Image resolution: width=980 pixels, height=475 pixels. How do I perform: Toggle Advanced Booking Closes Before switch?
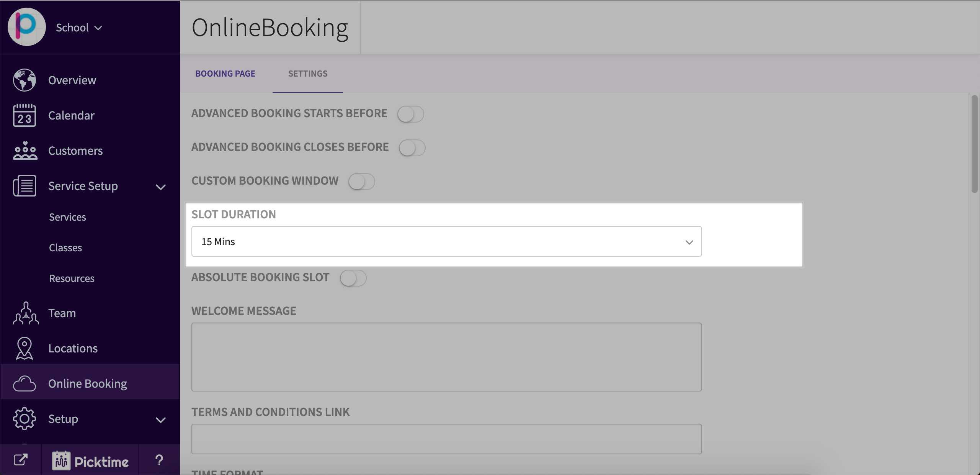(412, 148)
